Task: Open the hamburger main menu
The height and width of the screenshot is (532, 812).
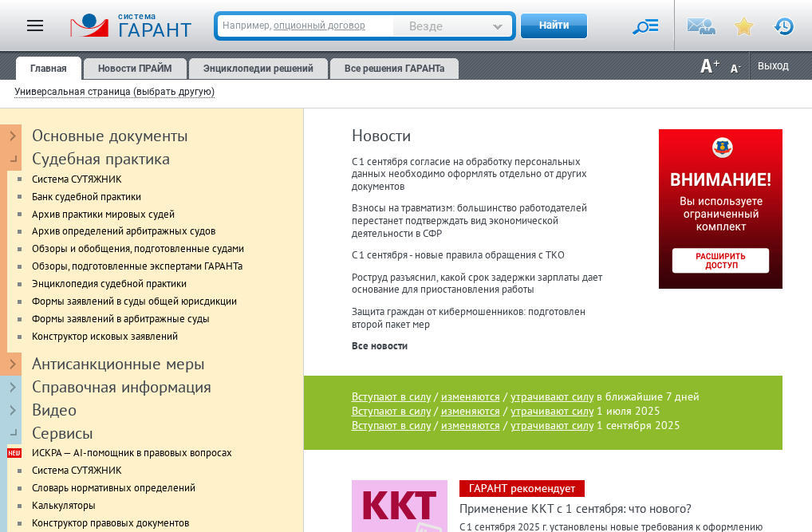Action: pos(34,26)
